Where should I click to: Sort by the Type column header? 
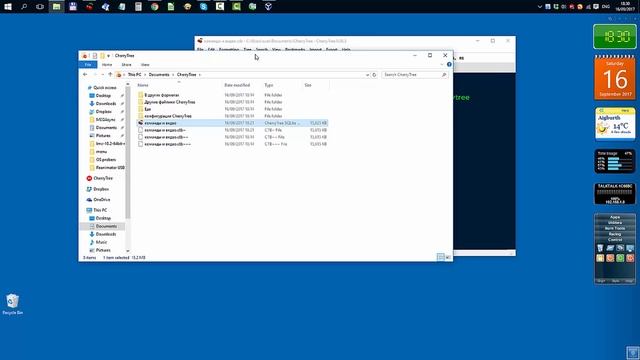[x=269, y=85]
